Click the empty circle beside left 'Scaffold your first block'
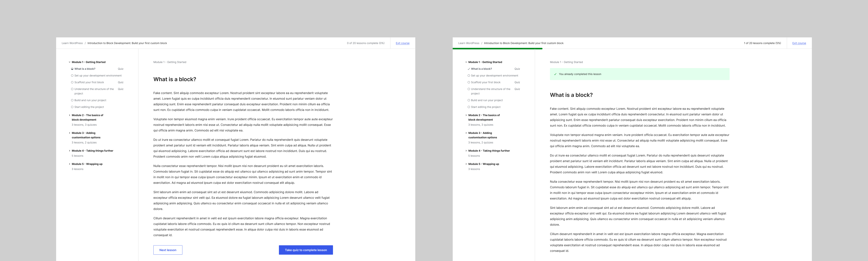 pos(72,82)
